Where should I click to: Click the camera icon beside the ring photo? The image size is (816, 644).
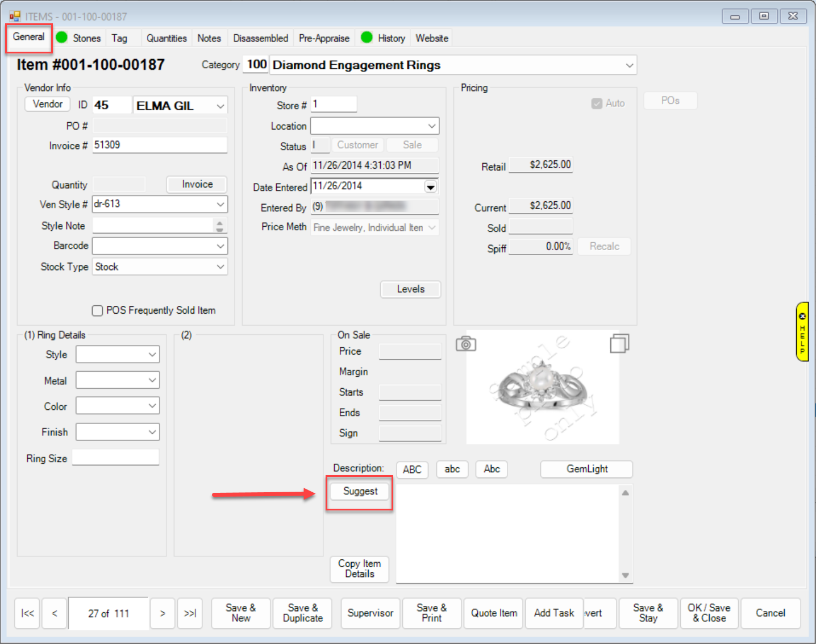pyautogui.click(x=465, y=344)
